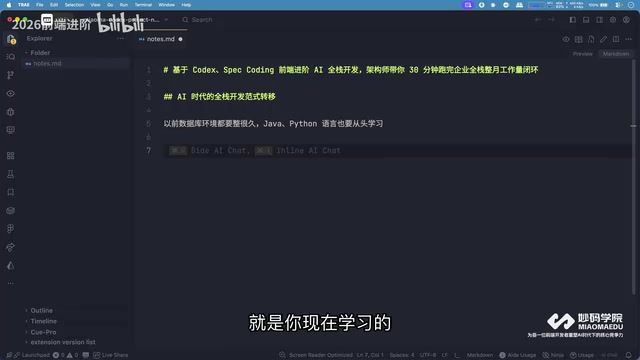Toggle Ninja mode in status bar

pos(553,355)
